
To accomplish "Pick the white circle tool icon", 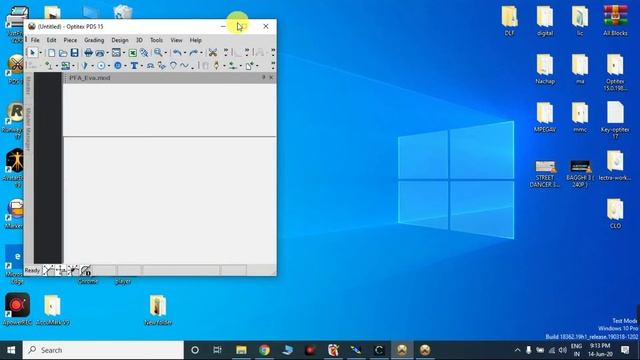I will point(101,65).
